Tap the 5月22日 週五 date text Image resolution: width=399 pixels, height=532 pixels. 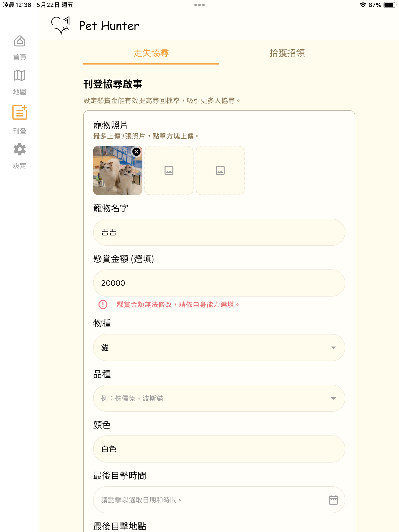click(55, 5)
